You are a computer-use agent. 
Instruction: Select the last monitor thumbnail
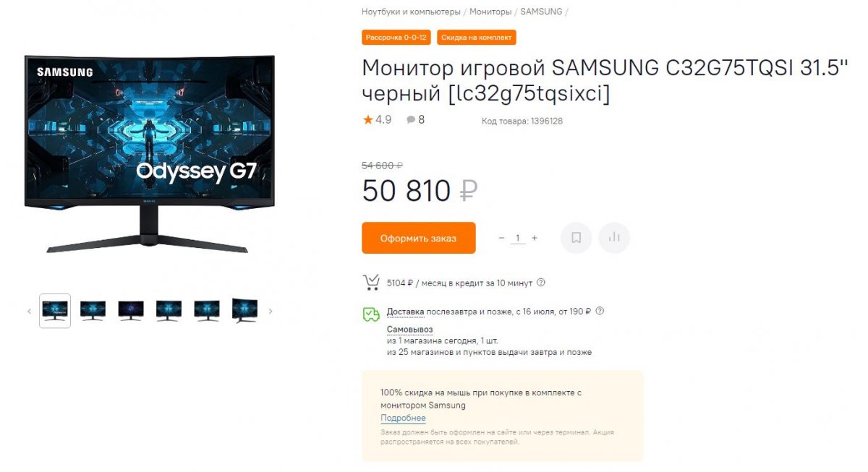coord(244,311)
